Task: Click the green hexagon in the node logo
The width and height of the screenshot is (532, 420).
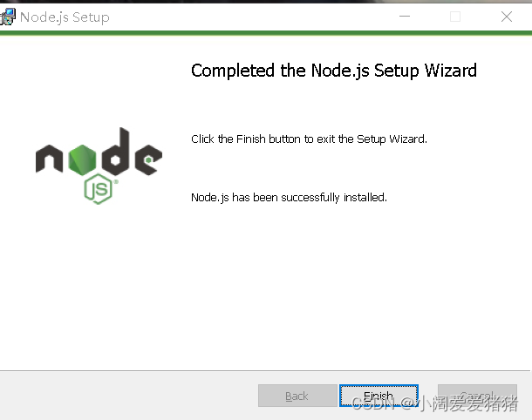Action: pyautogui.click(x=82, y=159)
